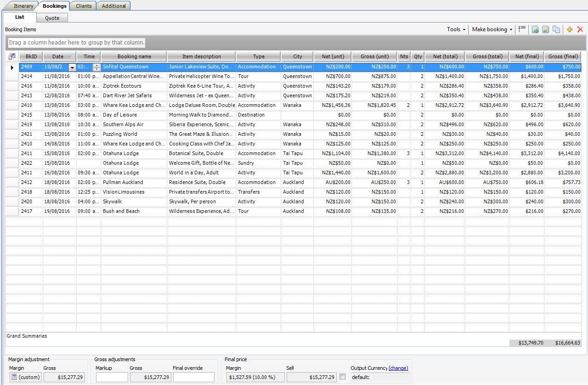This screenshot has width=588, height=385.
Task: Click the edit booking pencil icon
Action: (x=546, y=29)
